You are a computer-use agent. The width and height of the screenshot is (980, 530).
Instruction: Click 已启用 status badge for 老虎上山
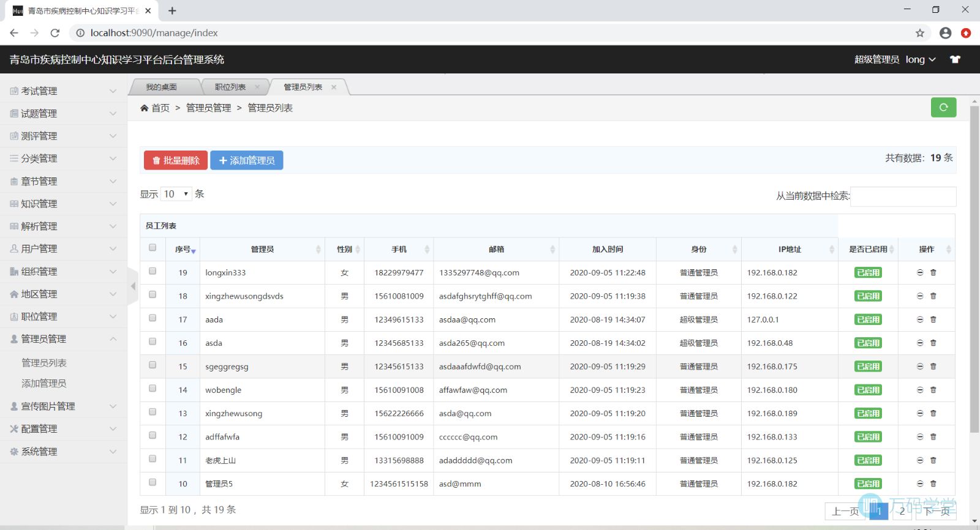point(868,460)
